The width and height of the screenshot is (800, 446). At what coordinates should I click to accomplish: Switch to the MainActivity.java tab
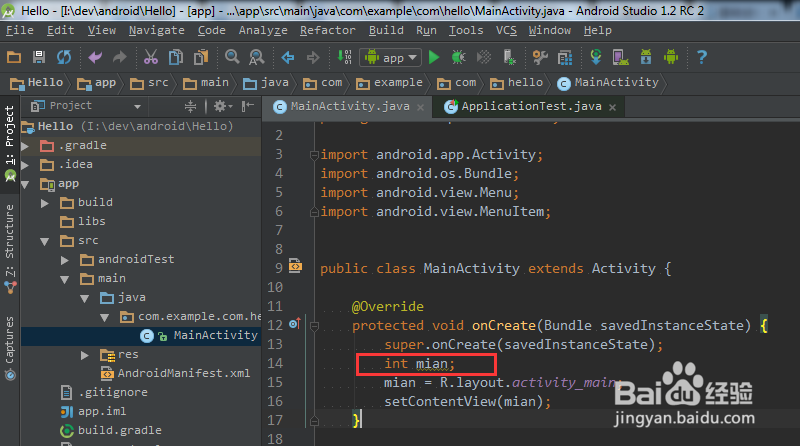point(349,107)
